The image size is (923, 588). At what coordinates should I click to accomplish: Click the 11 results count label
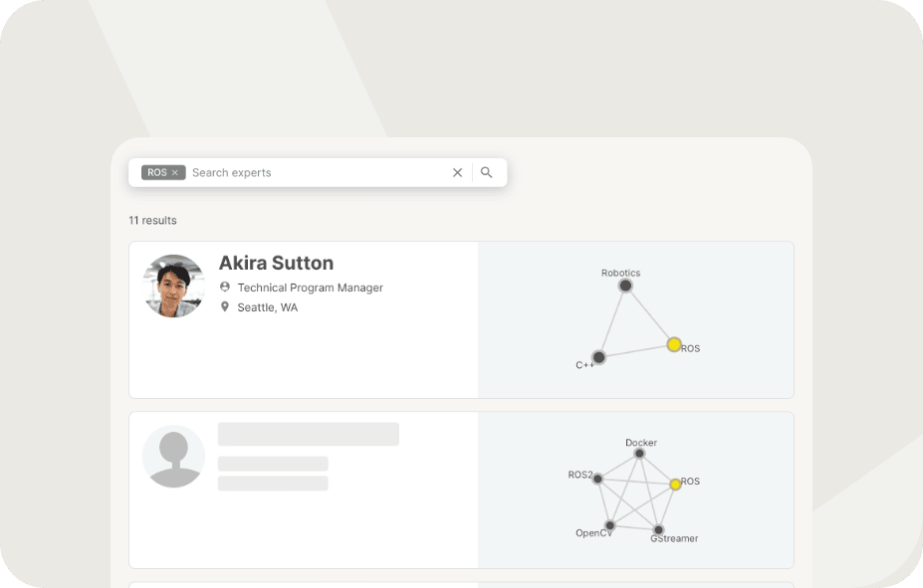point(152,220)
